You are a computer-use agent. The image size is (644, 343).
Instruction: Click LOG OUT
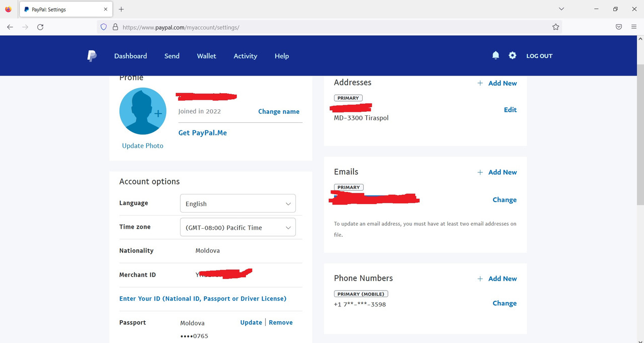539,56
